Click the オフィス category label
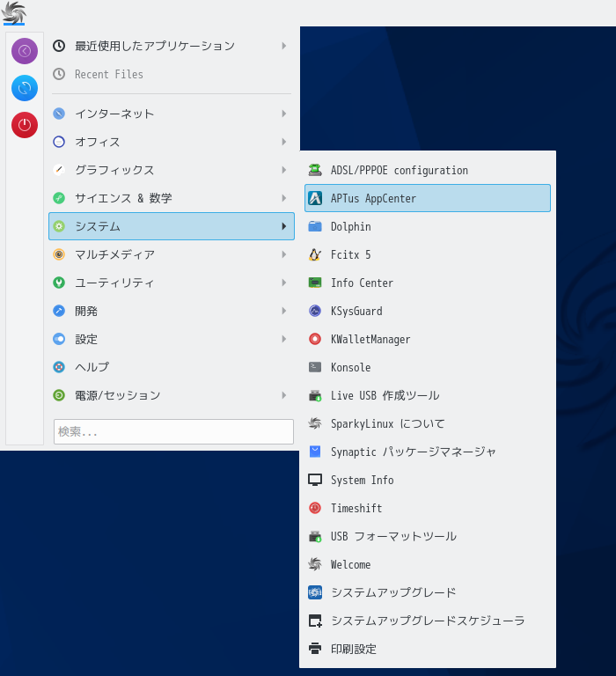616x676 pixels. pos(98,142)
